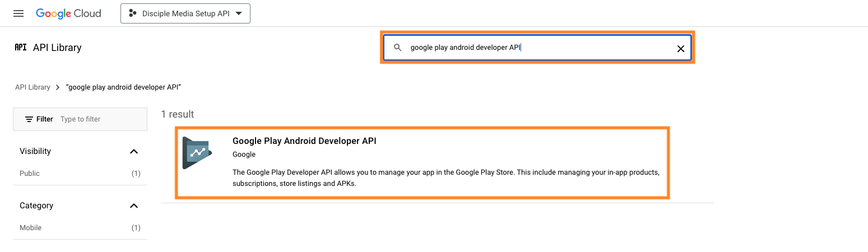The width and height of the screenshot is (868, 252).
Task: Open Google Play Android Developer API result title
Action: pyautogui.click(x=304, y=141)
